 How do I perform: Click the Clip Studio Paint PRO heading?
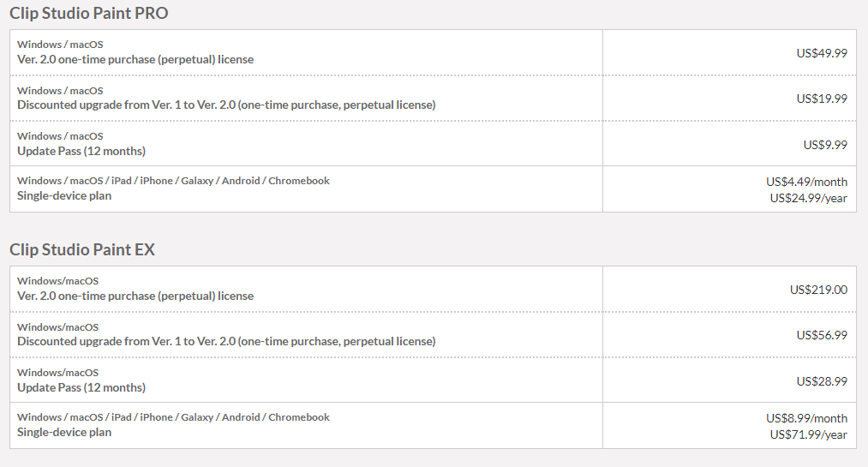[88, 13]
